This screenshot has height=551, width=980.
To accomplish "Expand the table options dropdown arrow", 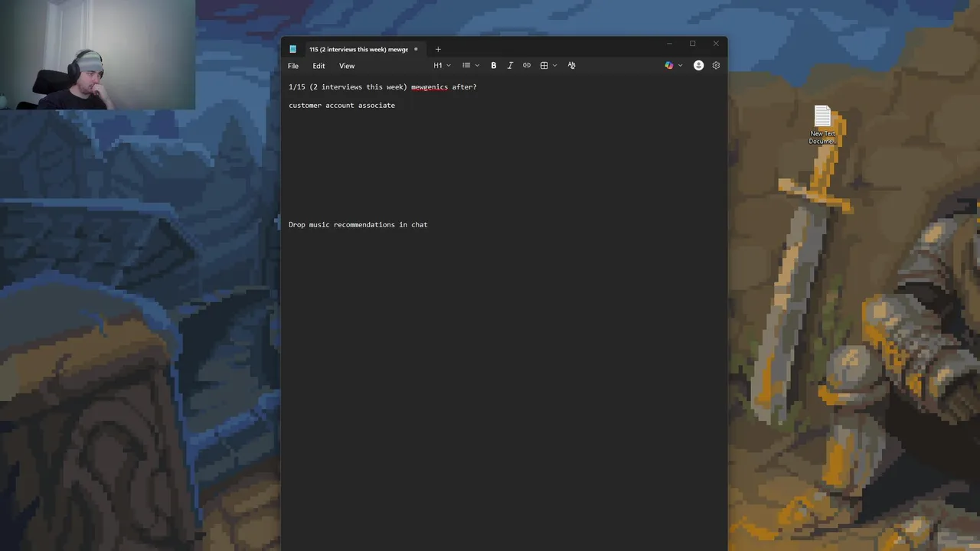I will [x=554, y=66].
